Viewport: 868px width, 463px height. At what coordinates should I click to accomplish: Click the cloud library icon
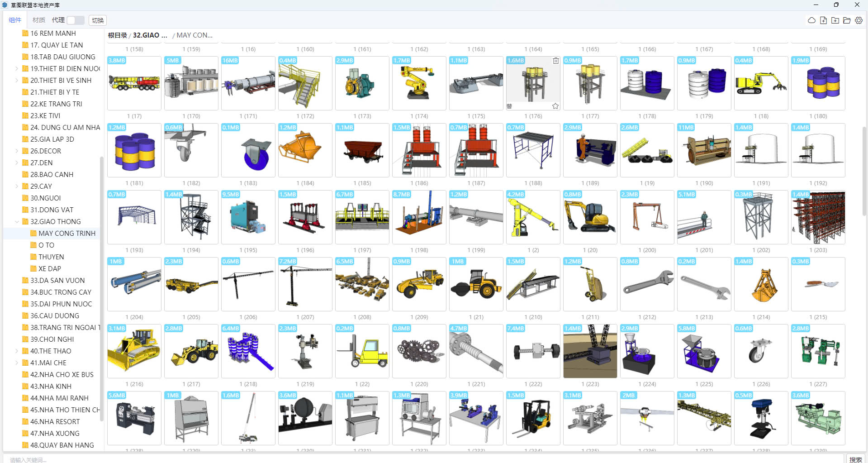pyautogui.click(x=811, y=20)
